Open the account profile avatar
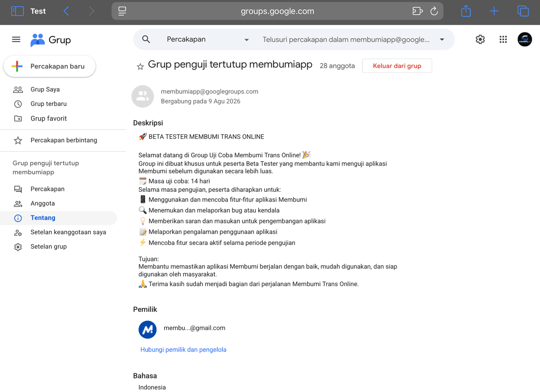 point(525,39)
